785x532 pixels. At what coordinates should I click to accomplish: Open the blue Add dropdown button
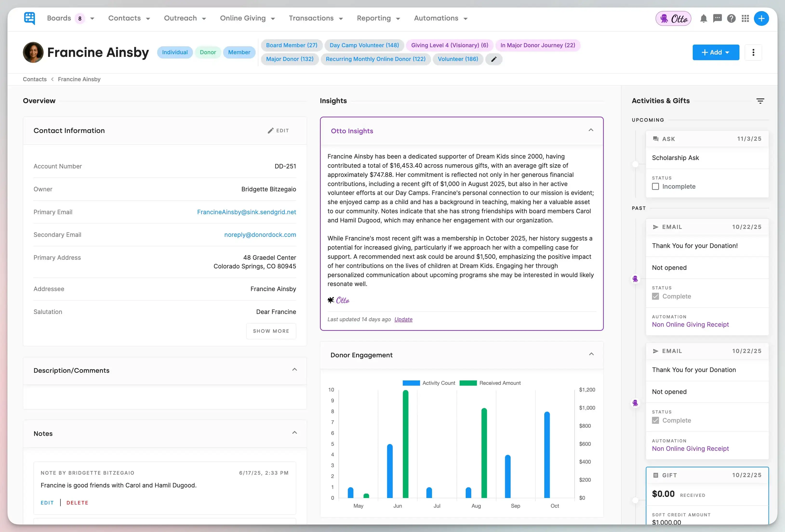point(715,52)
